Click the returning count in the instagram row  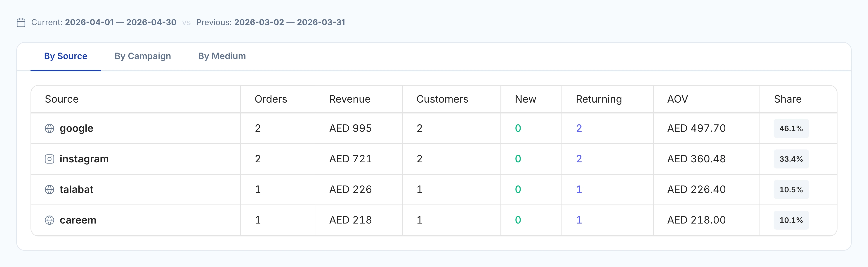[579, 159]
